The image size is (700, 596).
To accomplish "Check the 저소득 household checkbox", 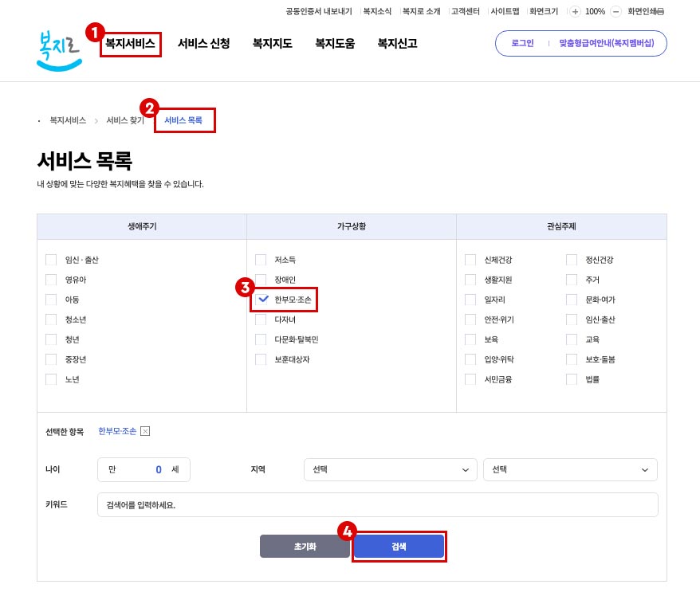I will click(x=261, y=260).
